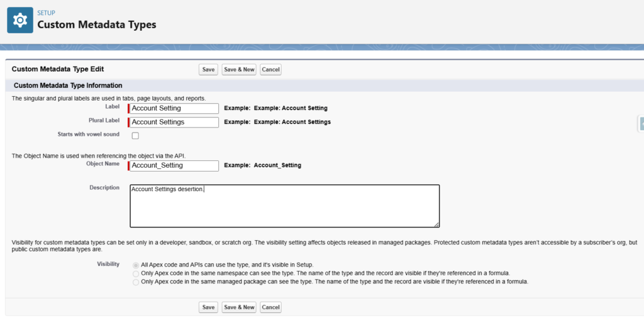This screenshot has height=318, width=644.
Task: Click the Description field label
Action: (x=105, y=187)
